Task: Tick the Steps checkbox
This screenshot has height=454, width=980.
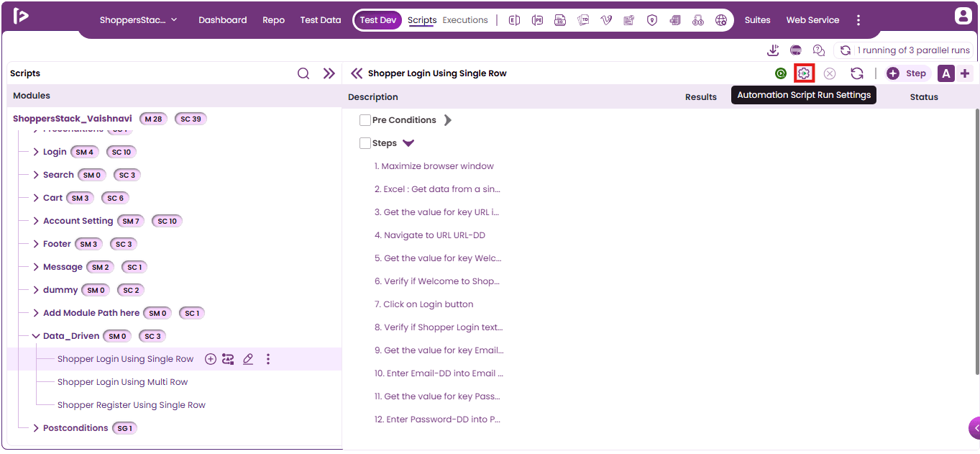Action: (x=365, y=143)
